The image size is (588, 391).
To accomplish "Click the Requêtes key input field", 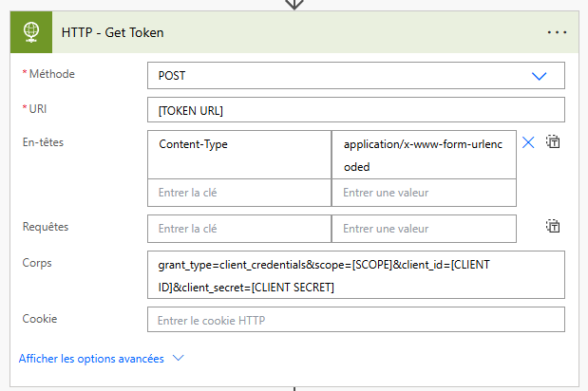I will tap(239, 229).
